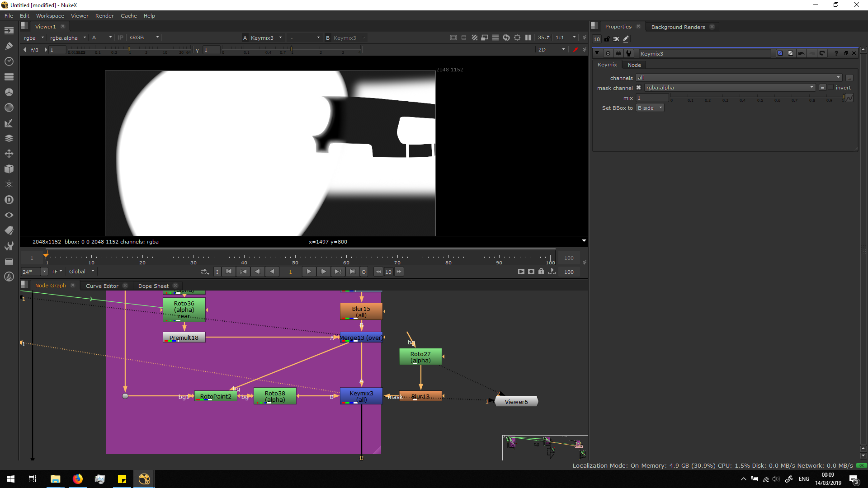Open the 2D view mode dropdown
Screen dimensions: 868x488
pos(551,50)
